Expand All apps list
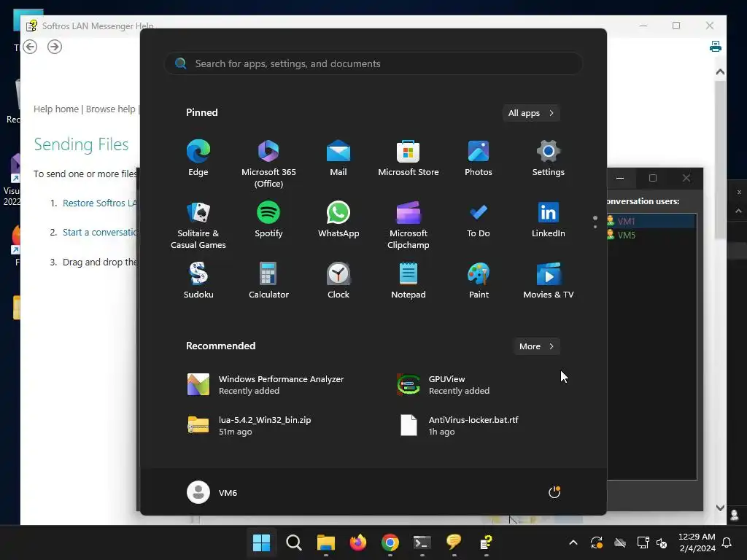Screen dimensions: 747x560 tap(531, 113)
